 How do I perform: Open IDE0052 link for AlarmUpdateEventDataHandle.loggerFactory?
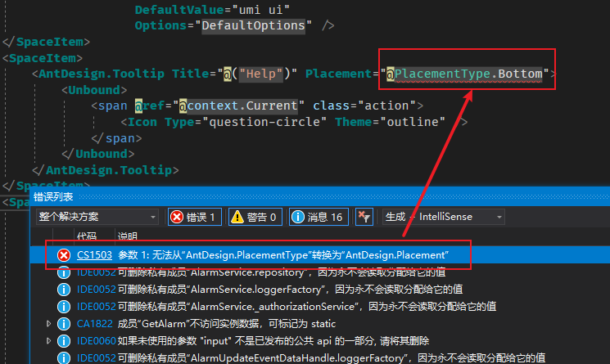point(96,357)
